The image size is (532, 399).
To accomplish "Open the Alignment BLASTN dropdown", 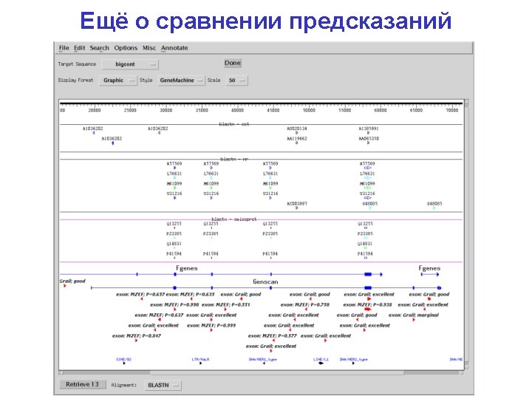I will point(163,385).
